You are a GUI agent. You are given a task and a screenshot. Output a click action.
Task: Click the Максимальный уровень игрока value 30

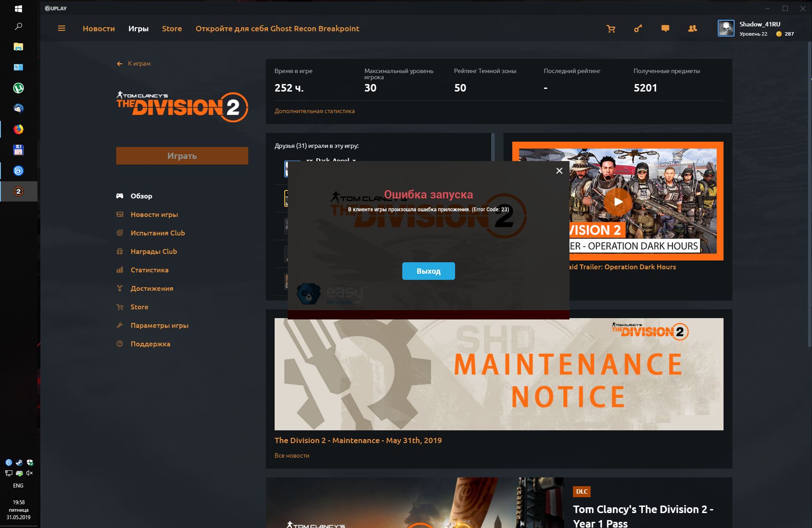coord(370,88)
